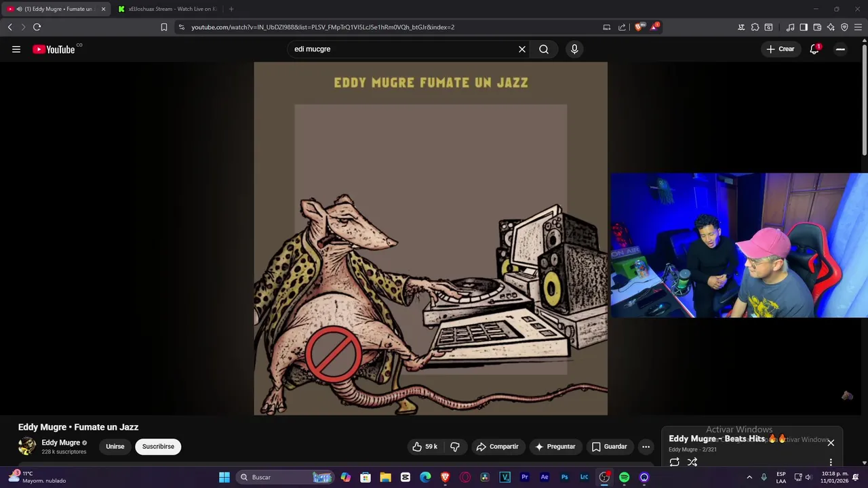
Task: Expand the hidden system tray icons
Action: click(749, 477)
